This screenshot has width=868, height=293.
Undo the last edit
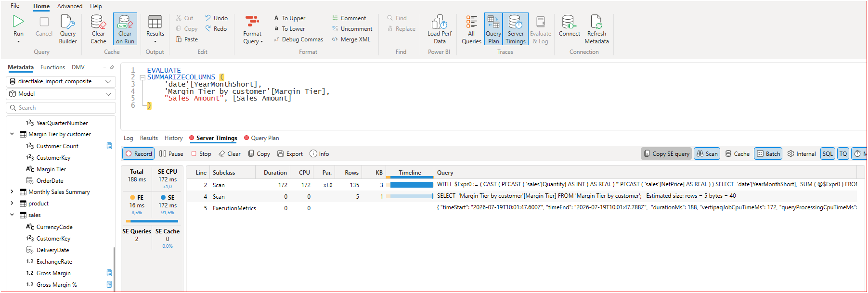point(216,18)
